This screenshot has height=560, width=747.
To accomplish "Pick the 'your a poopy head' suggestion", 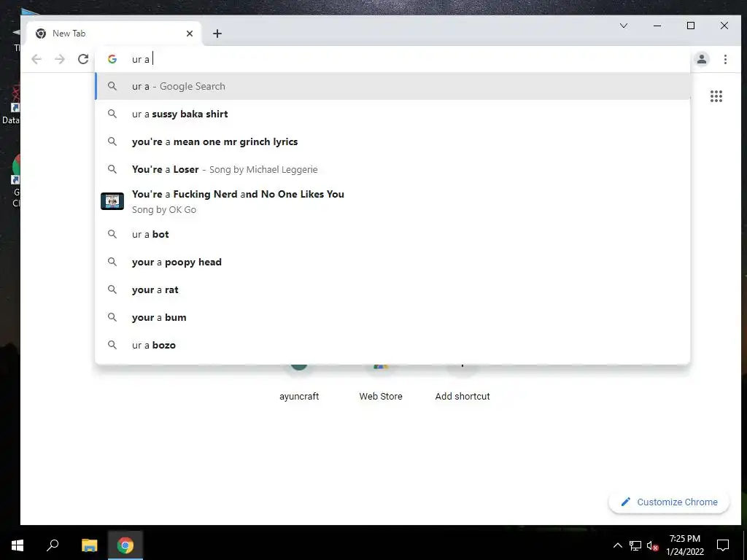I will [392, 262].
